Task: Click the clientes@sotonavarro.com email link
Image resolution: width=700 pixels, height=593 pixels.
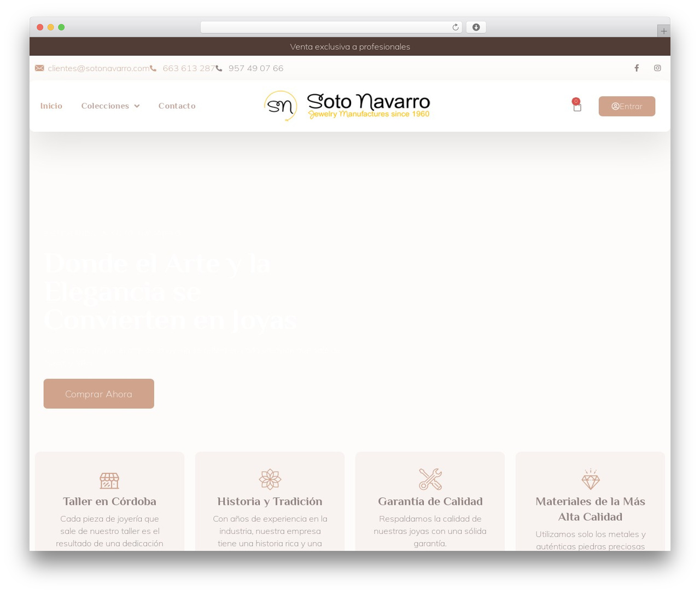Action: tap(98, 68)
